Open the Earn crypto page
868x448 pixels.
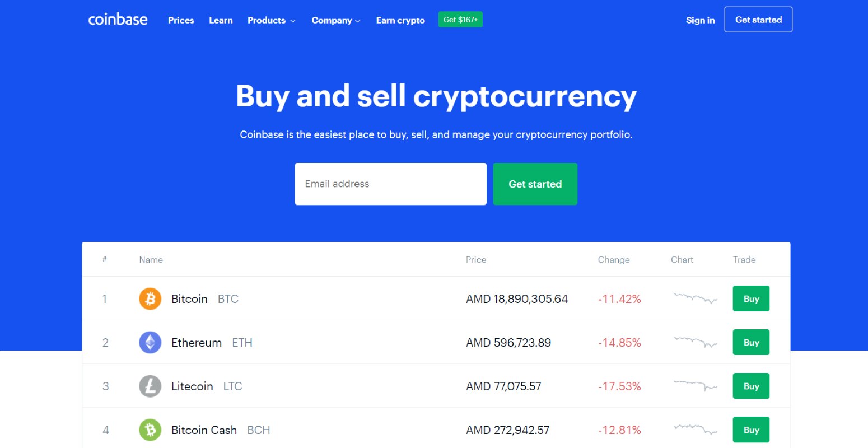[400, 20]
